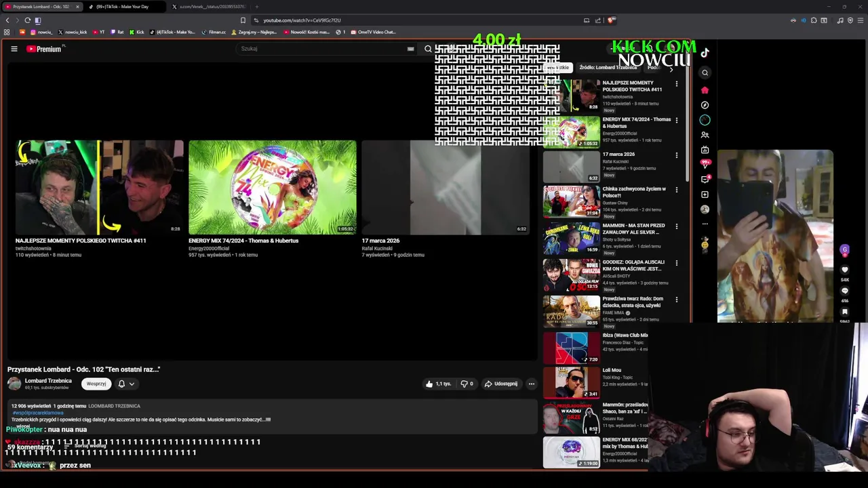The height and width of the screenshot is (488, 868).
Task: Like the TikTok video heart icon
Action: pyautogui.click(x=844, y=270)
